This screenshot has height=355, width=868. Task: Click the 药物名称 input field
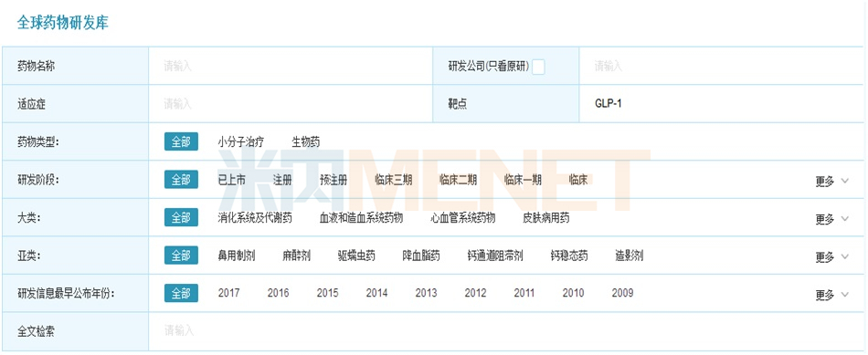point(291,67)
